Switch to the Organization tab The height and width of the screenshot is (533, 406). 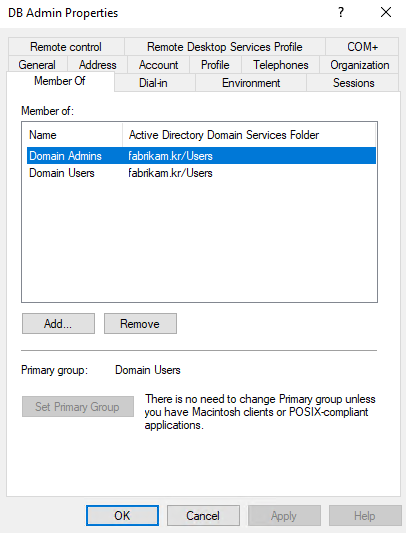tap(359, 65)
